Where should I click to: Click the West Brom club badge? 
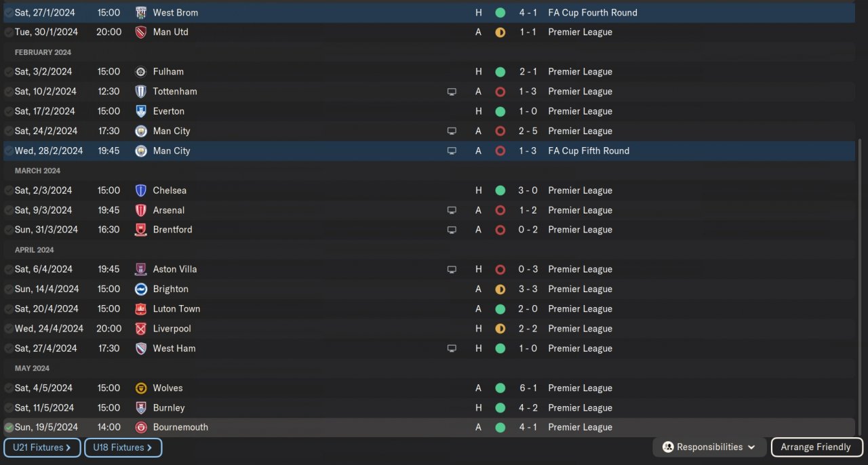pos(141,13)
